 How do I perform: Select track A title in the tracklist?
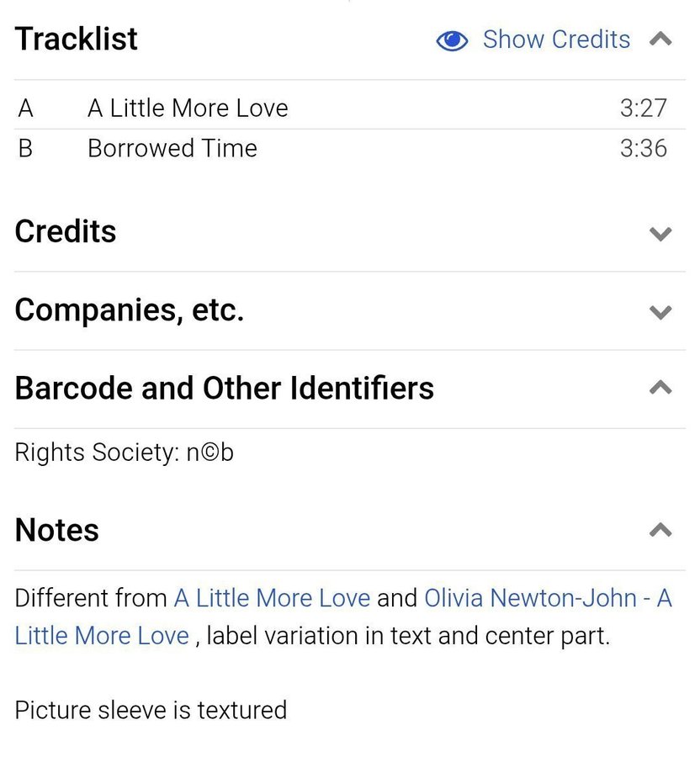point(188,108)
